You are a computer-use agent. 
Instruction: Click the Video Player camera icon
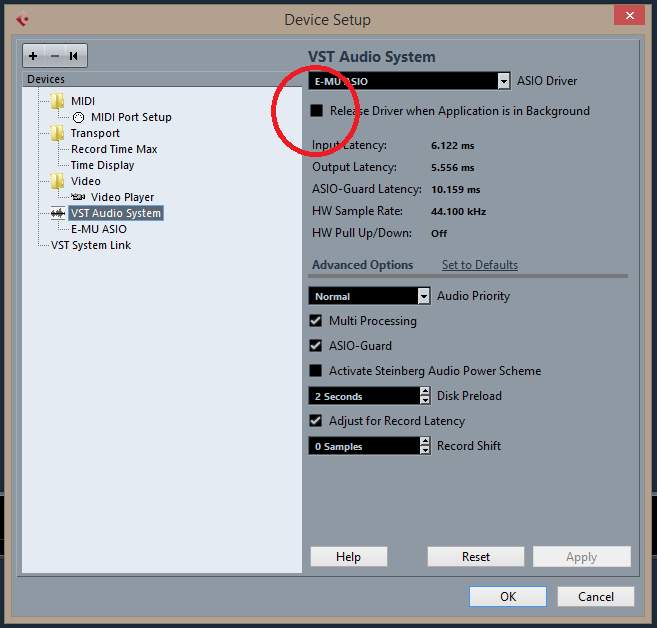(78, 196)
